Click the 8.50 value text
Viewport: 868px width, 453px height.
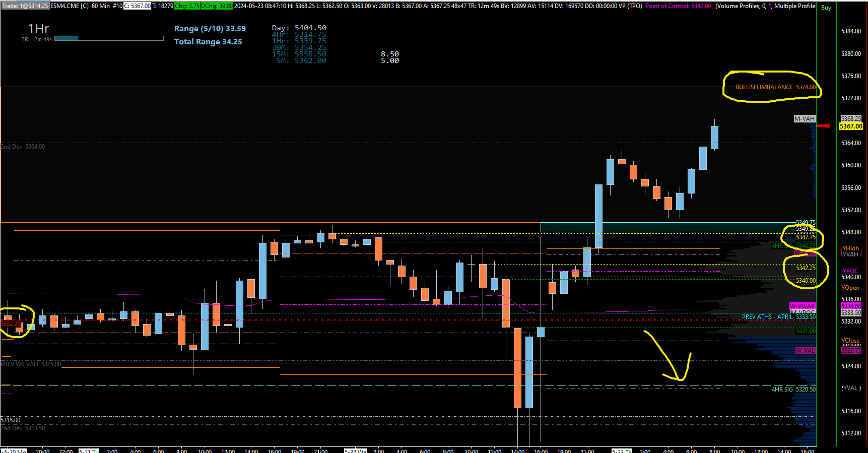click(390, 54)
